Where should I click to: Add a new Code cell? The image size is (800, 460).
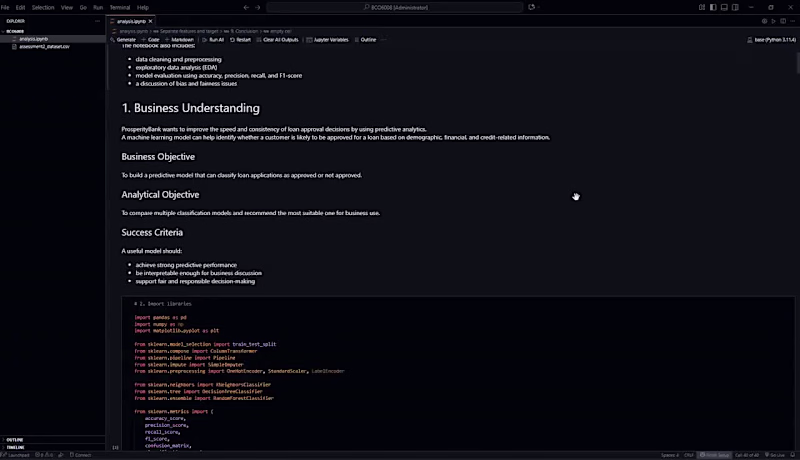click(150, 40)
